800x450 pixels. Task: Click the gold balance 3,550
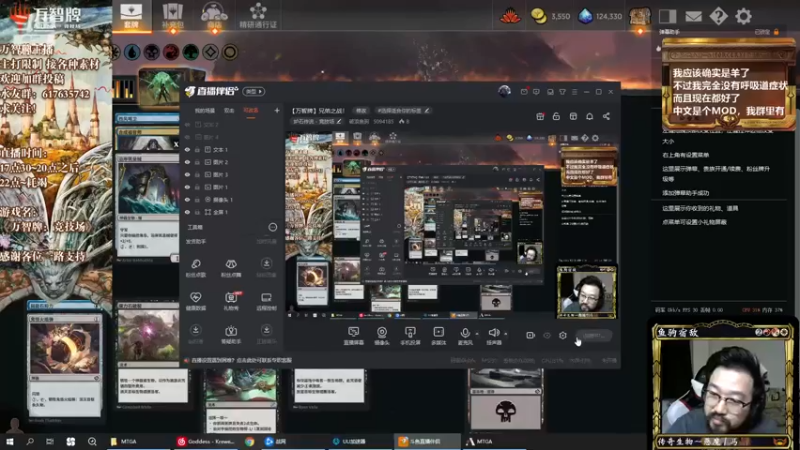551,16
